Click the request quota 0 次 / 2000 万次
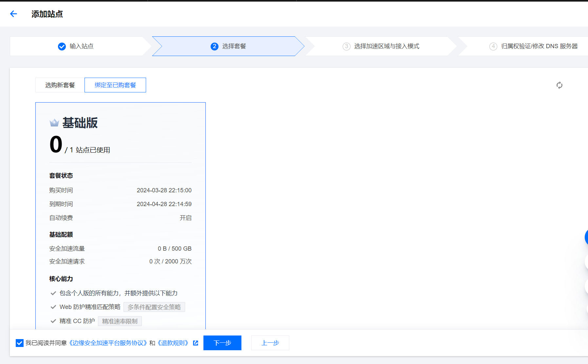The width and height of the screenshot is (588, 364). click(x=170, y=261)
